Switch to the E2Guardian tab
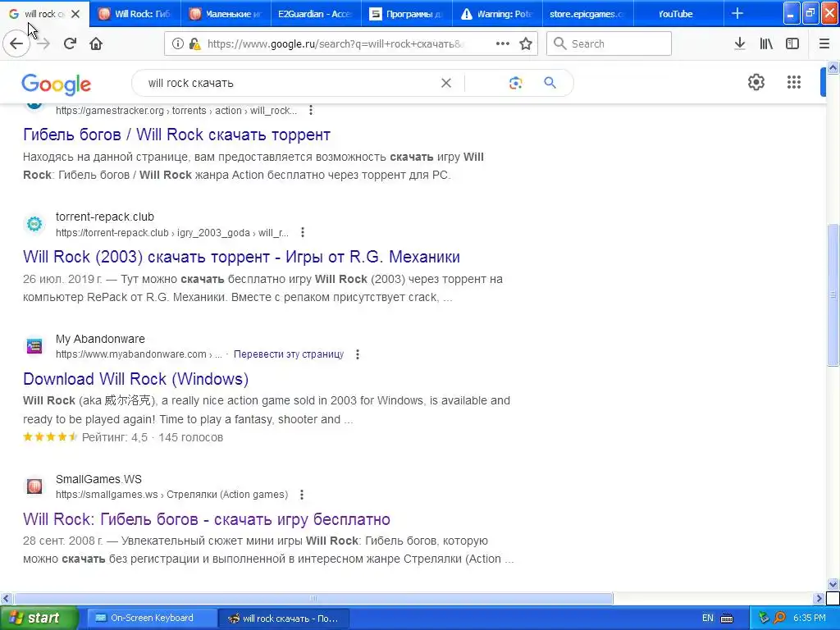840x630 pixels. (x=316, y=14)
